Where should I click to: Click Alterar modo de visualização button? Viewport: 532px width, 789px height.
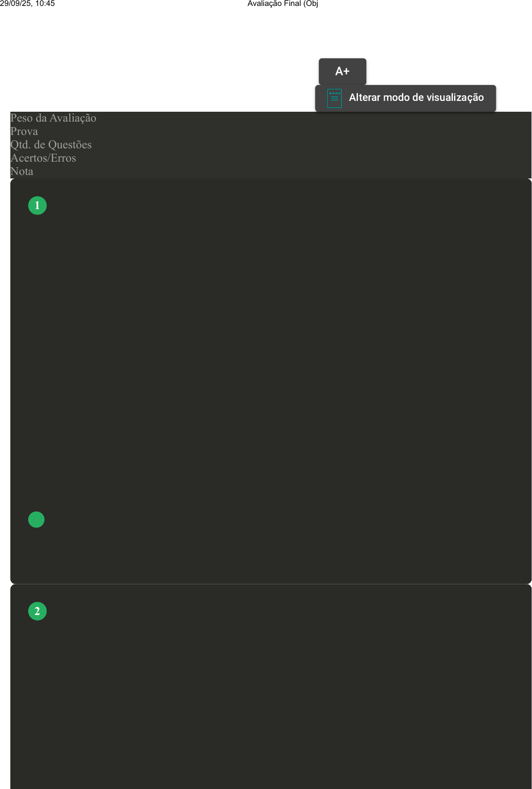405,98
